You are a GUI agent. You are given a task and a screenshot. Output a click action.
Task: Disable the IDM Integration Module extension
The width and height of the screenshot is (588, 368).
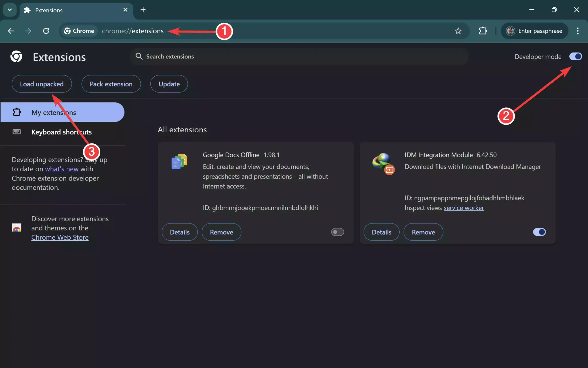[540, 232]
